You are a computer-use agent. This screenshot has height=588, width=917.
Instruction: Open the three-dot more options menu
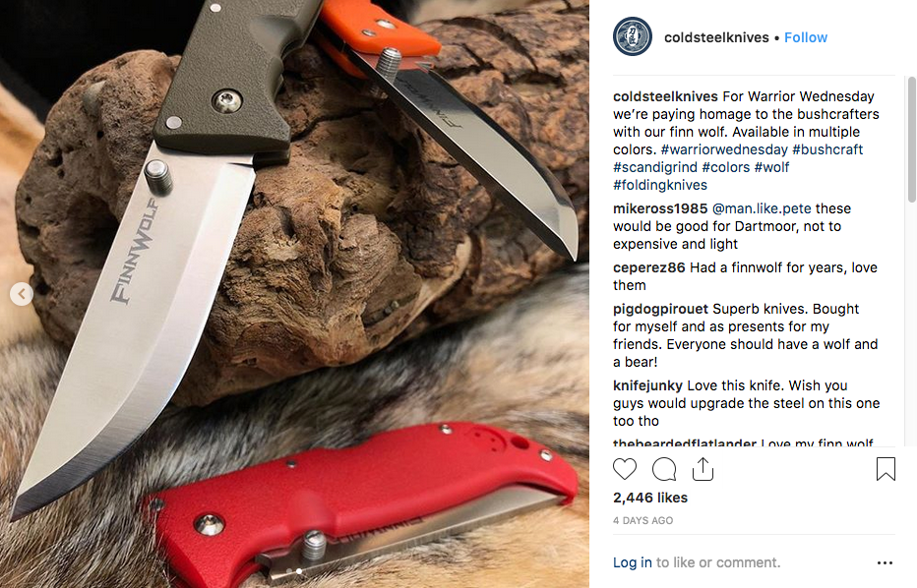[x=885, y=562]
